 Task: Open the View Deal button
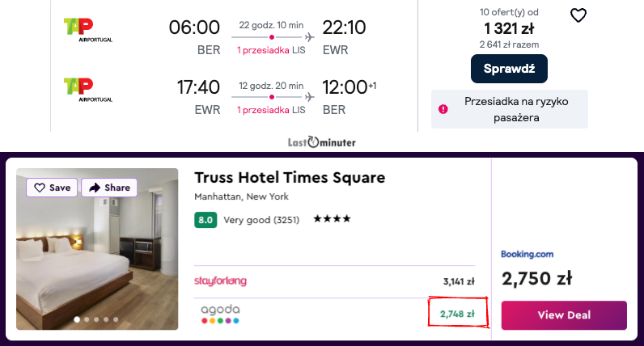pos(564,315)
